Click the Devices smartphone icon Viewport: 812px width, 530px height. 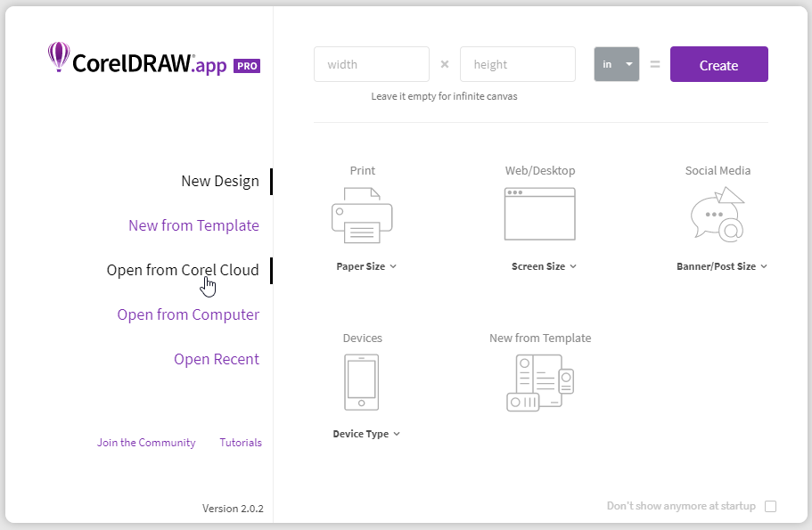[362, 382]
